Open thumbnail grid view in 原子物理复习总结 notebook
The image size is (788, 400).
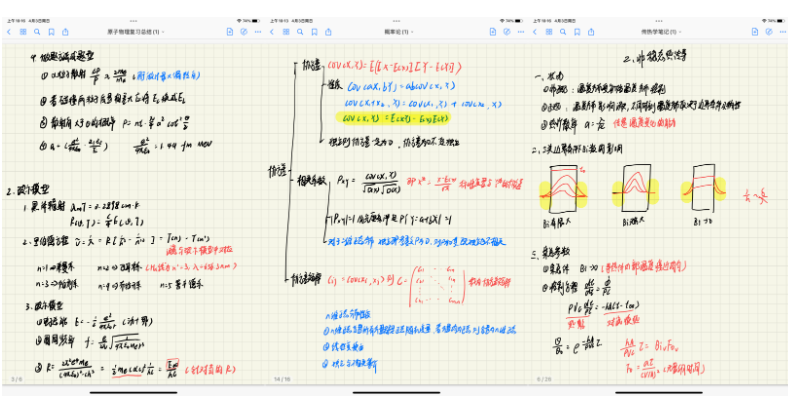click(22, 32)
